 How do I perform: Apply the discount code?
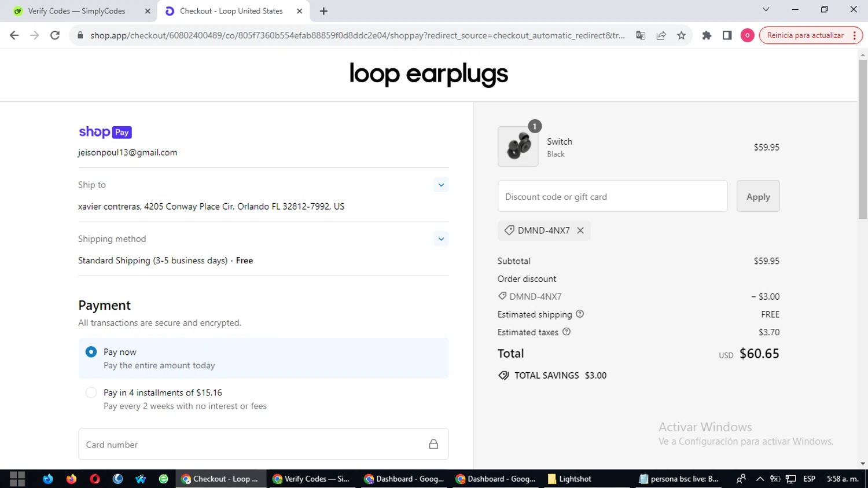click(758, 196)
